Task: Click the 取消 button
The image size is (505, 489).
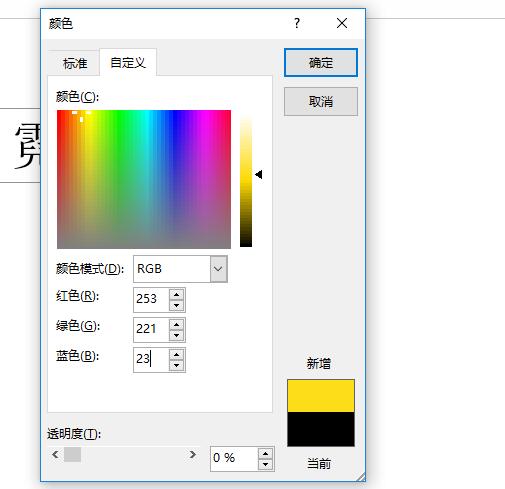Action: (x=321, y=102)
